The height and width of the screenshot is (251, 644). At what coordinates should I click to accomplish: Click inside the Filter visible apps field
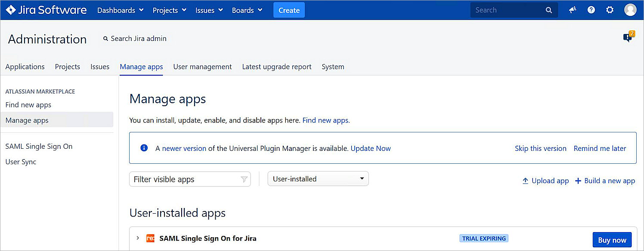coord(185,179)
